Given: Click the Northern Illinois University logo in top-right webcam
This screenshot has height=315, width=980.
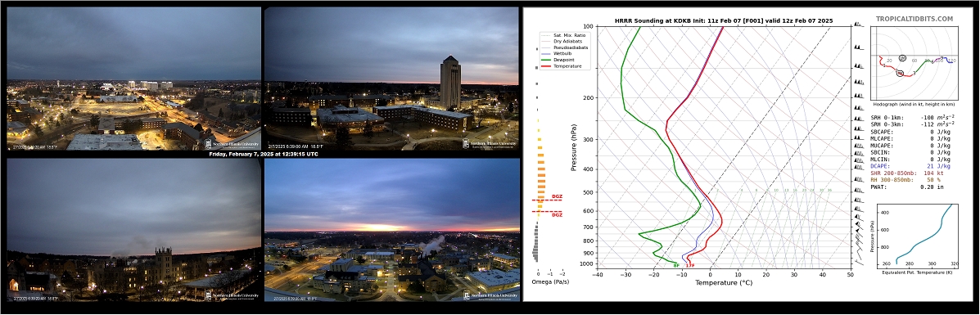Looking at the screenshot, I should (x=490, y=144).
